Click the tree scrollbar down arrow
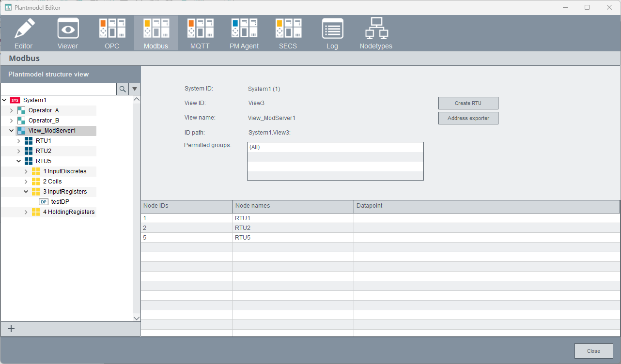Viewport: 621px width, 364px height. [x=137, y=318]
